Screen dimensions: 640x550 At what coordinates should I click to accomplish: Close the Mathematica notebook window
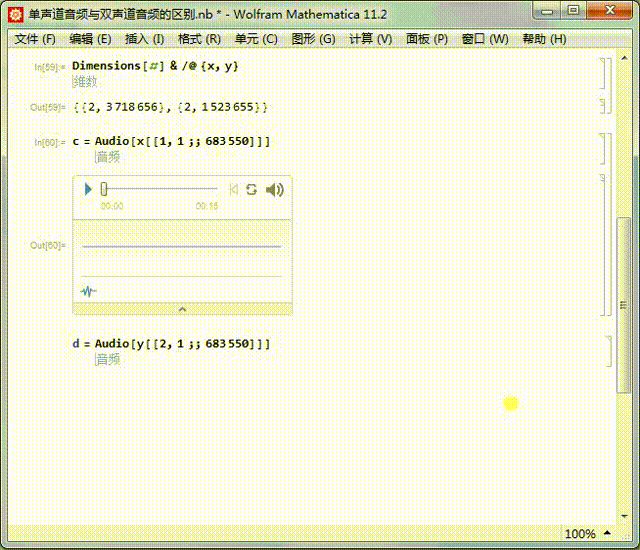pyautogui.click(x=609, y=11)
